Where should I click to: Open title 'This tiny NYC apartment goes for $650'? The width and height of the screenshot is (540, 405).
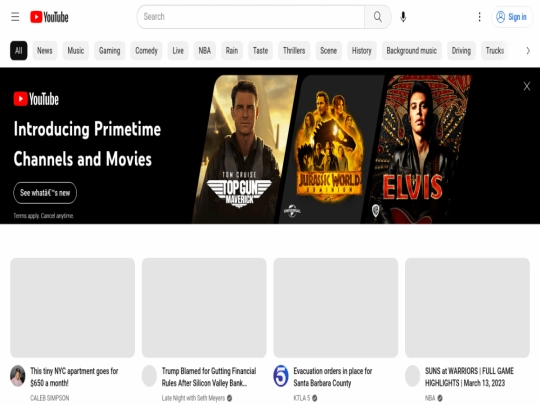[74, 377]
